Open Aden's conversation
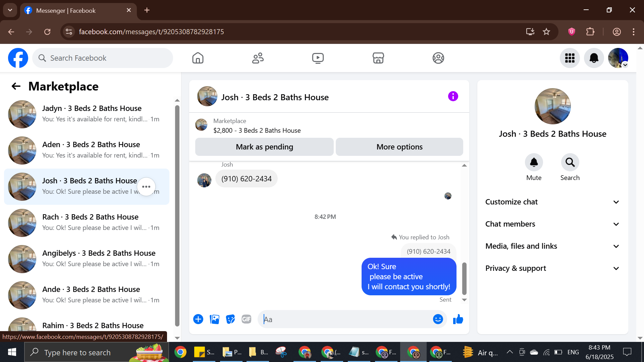The width and height of the screenshot is (644, 362). [87, 150]
